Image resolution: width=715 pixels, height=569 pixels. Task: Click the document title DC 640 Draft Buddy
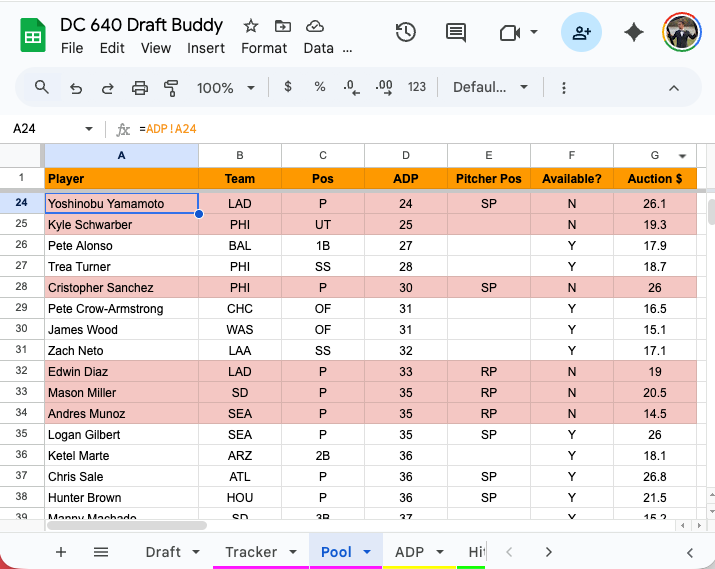[x=141, y=25]
